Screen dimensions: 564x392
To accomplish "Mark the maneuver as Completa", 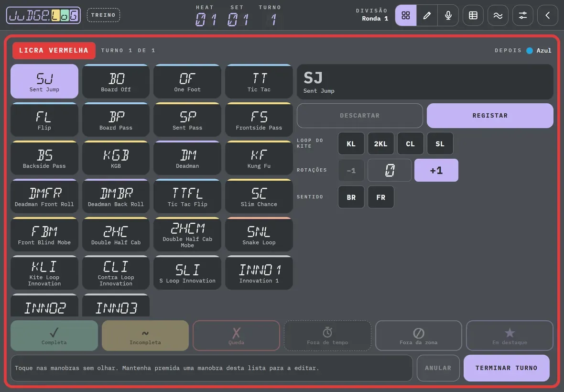I will click(x=54, y=336).
